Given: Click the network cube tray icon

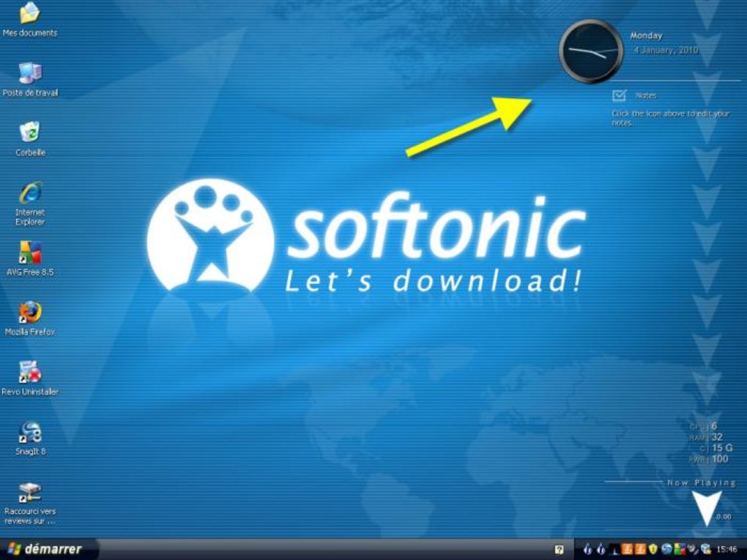Looking at the screenshot, I should pos(706,550).
